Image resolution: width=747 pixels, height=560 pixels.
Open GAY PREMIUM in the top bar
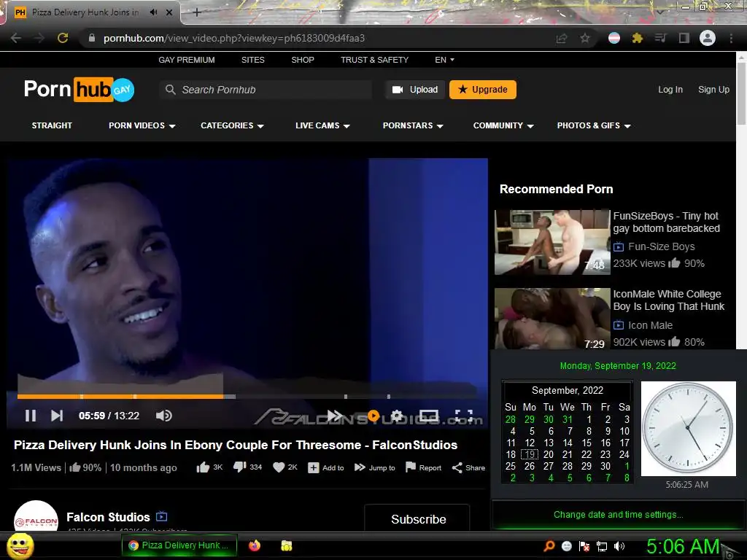point(187,60)
